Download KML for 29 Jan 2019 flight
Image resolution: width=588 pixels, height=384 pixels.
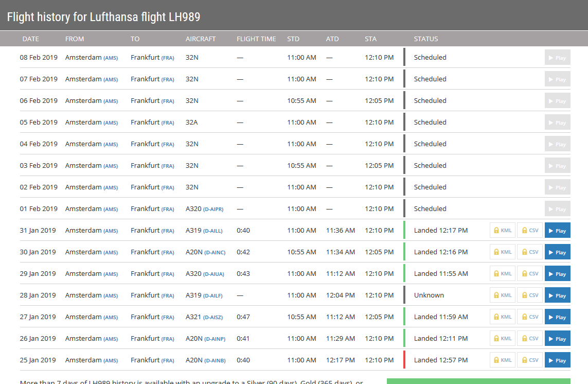point(503,274)
